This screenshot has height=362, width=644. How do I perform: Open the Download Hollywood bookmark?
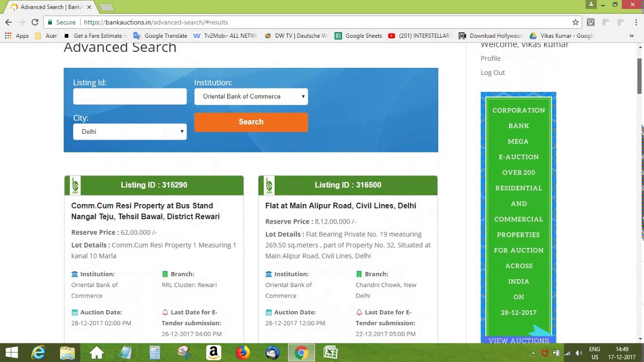pos(491,36)
